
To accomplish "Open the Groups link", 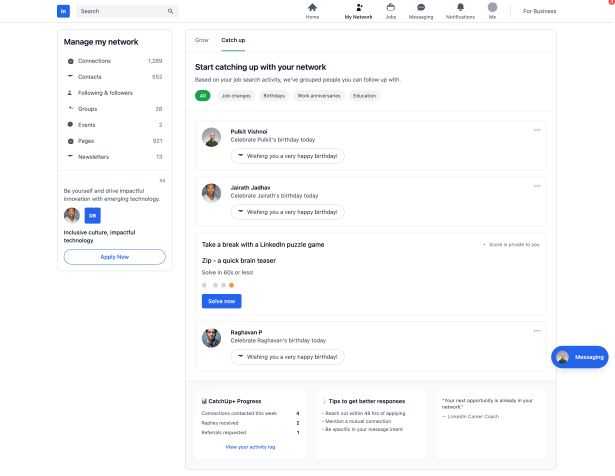I will [87, 109].
